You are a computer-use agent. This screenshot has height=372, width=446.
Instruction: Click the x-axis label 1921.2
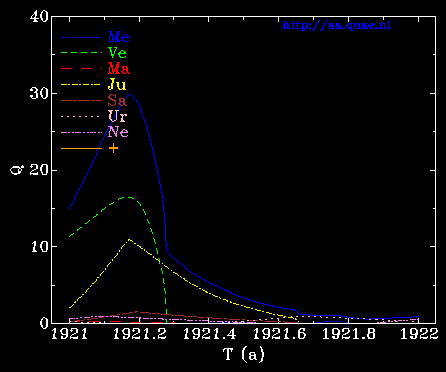pyautogui.click(x=139, y=334)
